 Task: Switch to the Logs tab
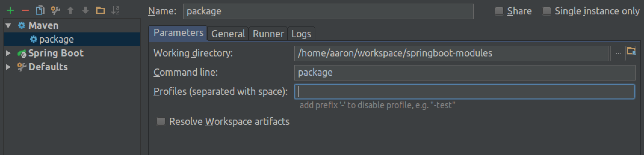pos(301,34)
